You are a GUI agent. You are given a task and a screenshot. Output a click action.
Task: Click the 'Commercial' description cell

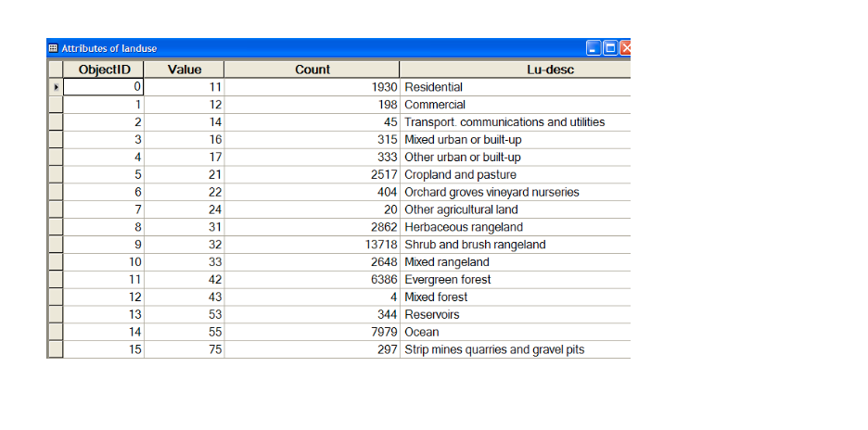click(x=516, y=105)
